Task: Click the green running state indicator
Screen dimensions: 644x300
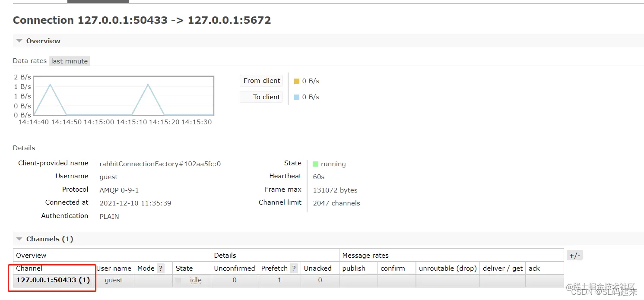Action: 315,164
